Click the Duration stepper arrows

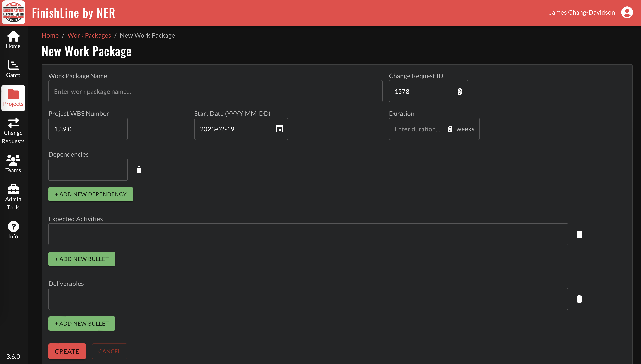450,129
